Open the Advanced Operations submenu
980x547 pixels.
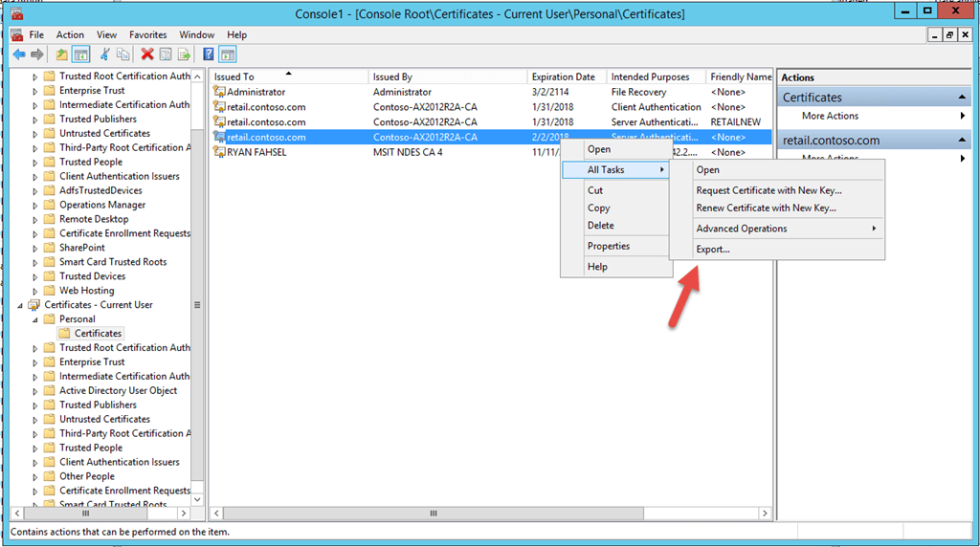click(x=777, y=229)
